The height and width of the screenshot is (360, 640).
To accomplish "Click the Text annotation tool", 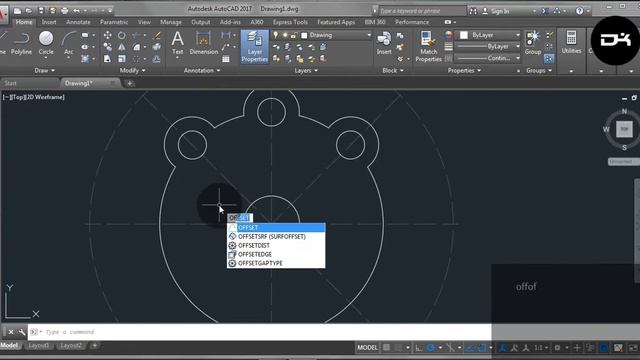I will (178, 43).
